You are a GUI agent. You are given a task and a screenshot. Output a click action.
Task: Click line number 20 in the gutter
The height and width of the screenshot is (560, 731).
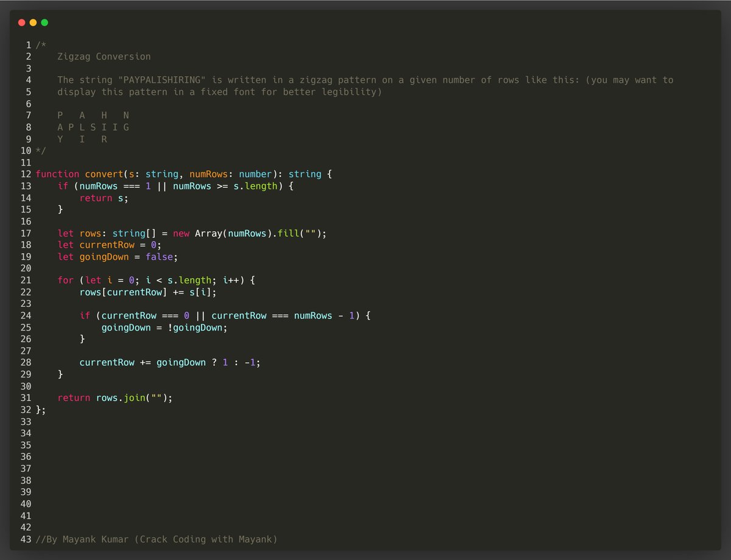(x=26, y=268)
